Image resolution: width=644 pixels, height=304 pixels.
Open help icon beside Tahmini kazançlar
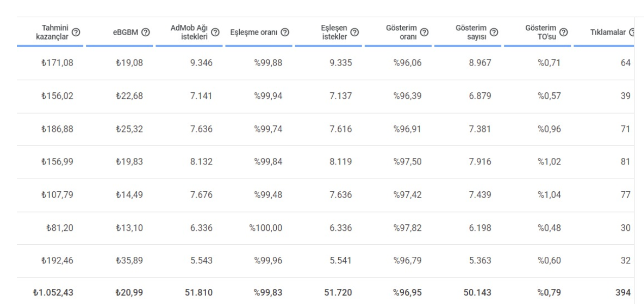coord(76,32)
